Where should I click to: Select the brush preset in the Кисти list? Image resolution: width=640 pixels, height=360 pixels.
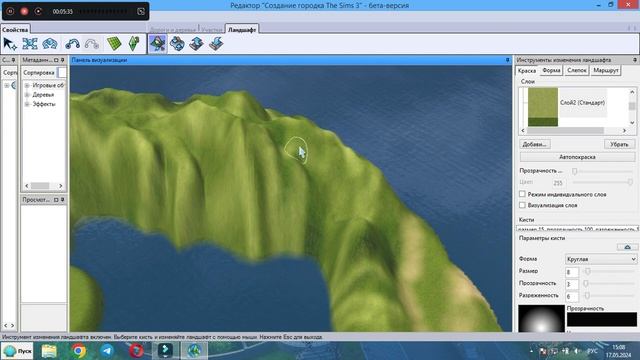coord(577,229)
